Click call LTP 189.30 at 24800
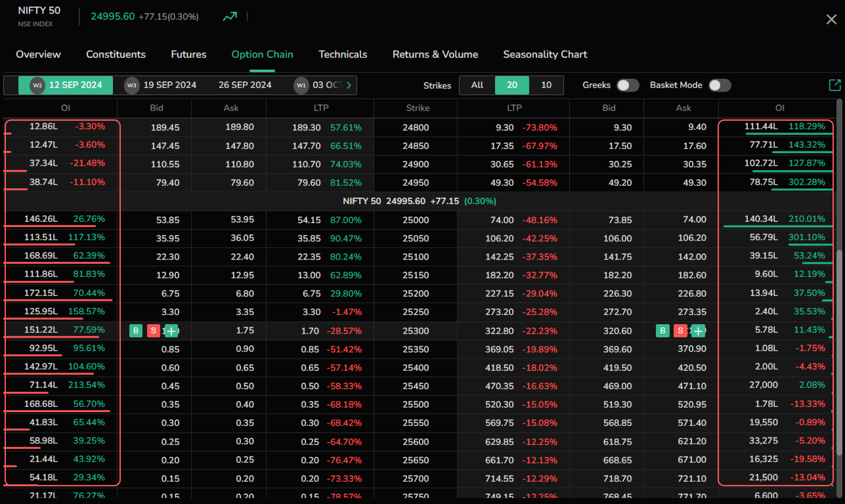Screen dimensions: 845x504 307,128
